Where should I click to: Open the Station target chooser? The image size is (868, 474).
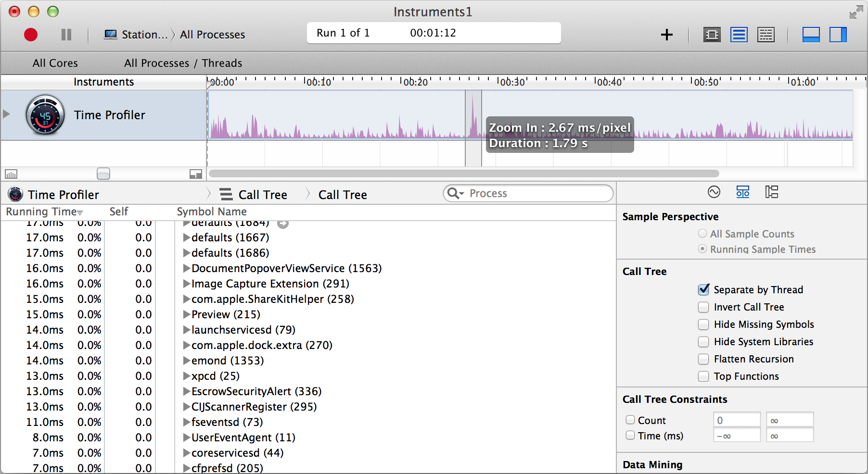tap(136, 35)
